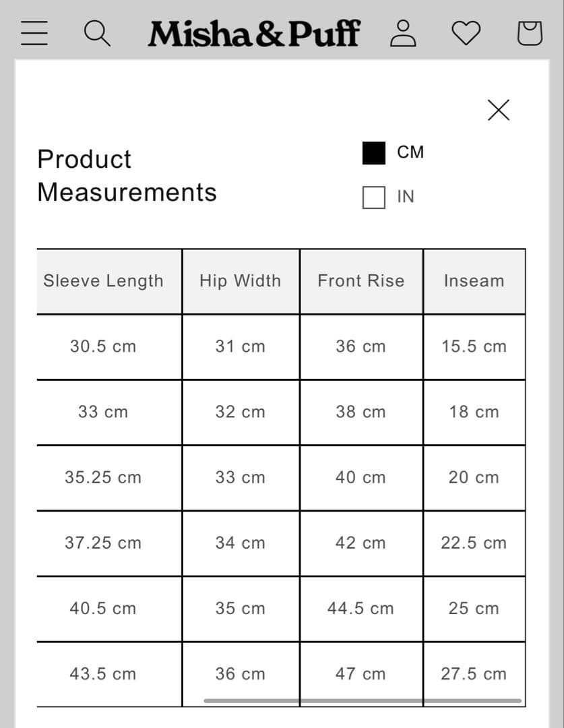This screenshot has height=728, width=564.
Task: Select the 27.5 cm inseam cell
Action: 474,673
